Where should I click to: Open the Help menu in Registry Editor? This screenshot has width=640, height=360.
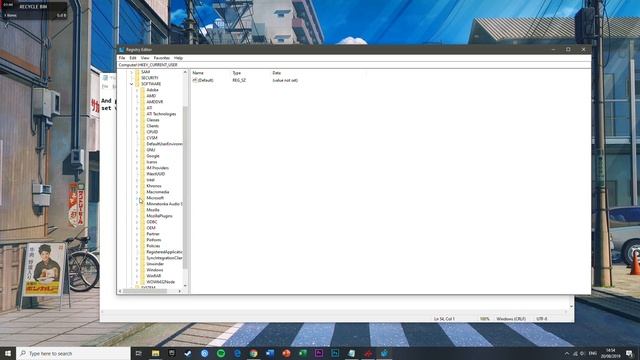178,58
